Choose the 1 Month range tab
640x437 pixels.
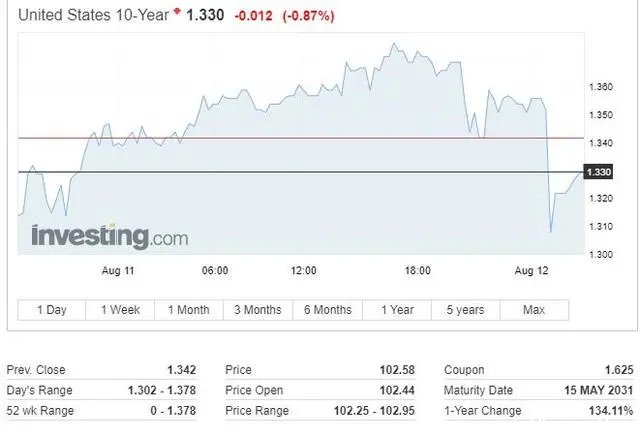(x=189, y=310)
